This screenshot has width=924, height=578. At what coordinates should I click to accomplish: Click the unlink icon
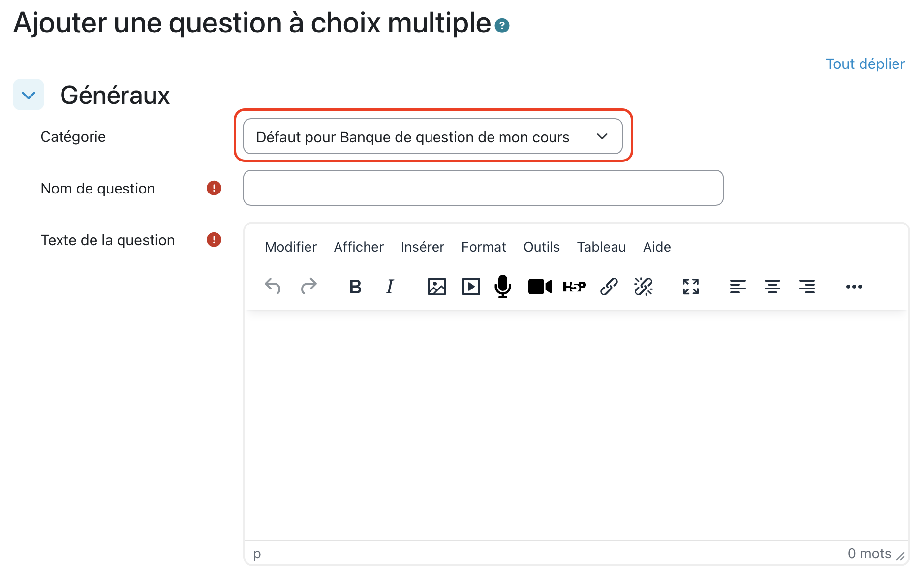[643, 287]
